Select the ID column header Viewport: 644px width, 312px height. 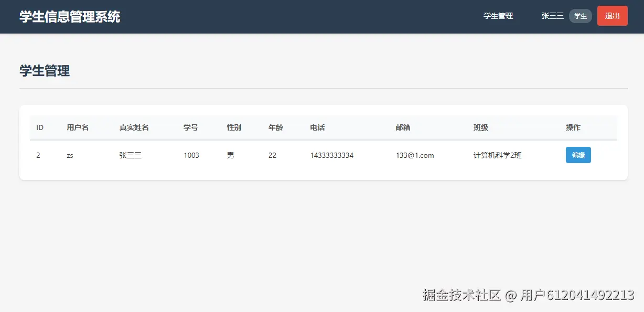tap(39, 127)
